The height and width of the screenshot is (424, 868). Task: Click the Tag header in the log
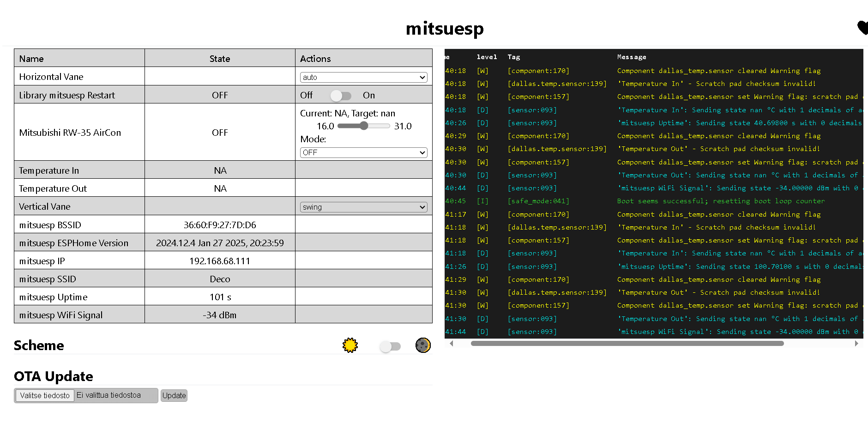[x=513, y=57]
